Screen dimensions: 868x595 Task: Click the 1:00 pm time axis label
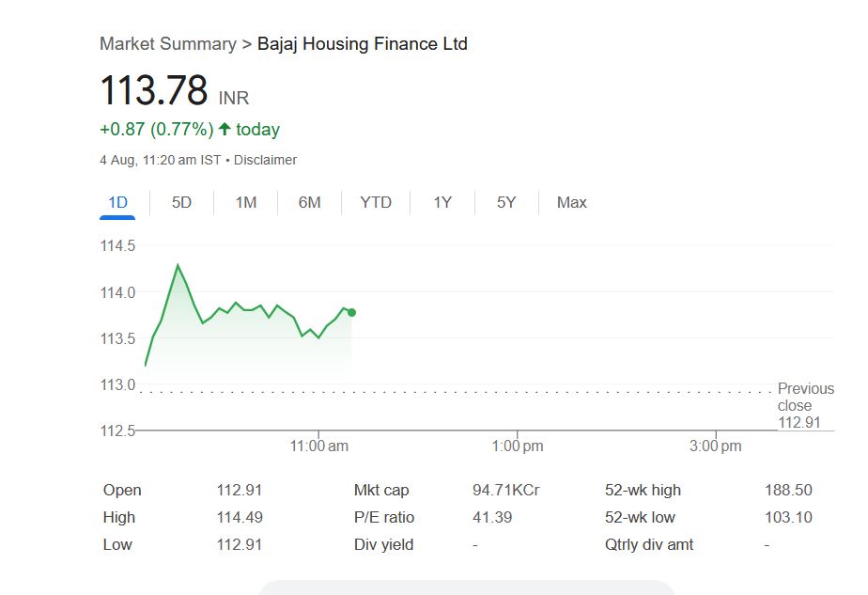(518, 446)
